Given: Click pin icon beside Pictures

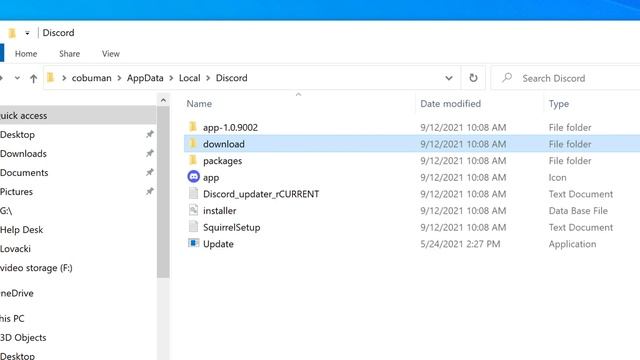Looking at the screenshot, I should pyautogui.click(x=150, y=191).
